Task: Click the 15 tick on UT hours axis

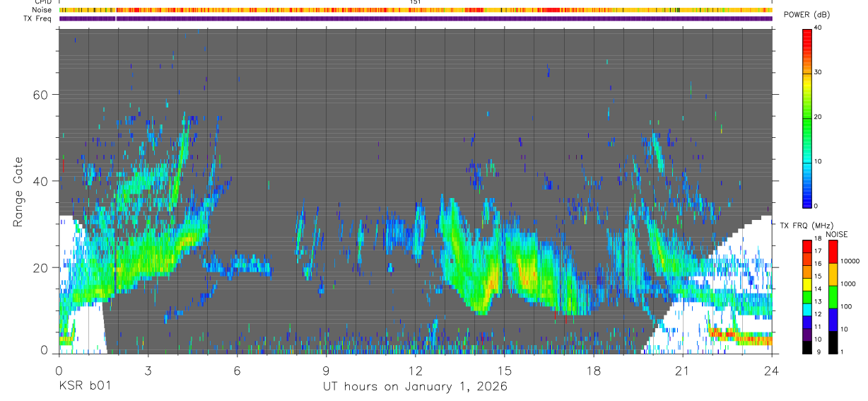Action: [x=505, y=371]
